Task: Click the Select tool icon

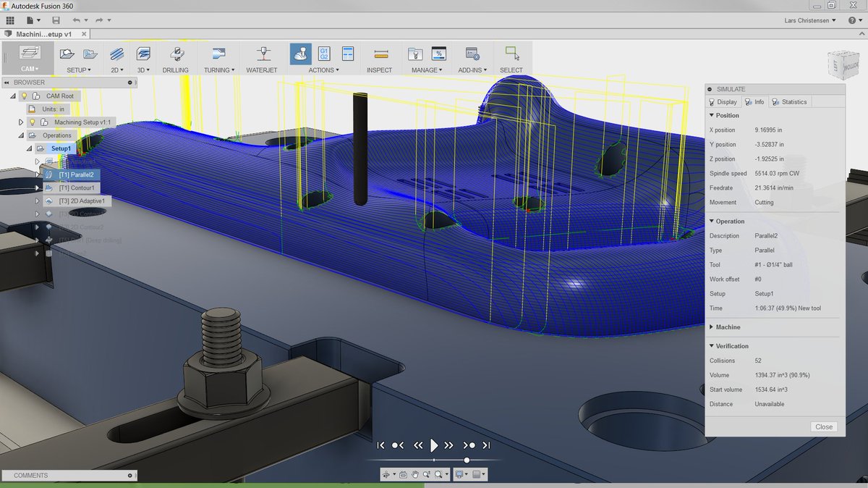Action: 512,54
